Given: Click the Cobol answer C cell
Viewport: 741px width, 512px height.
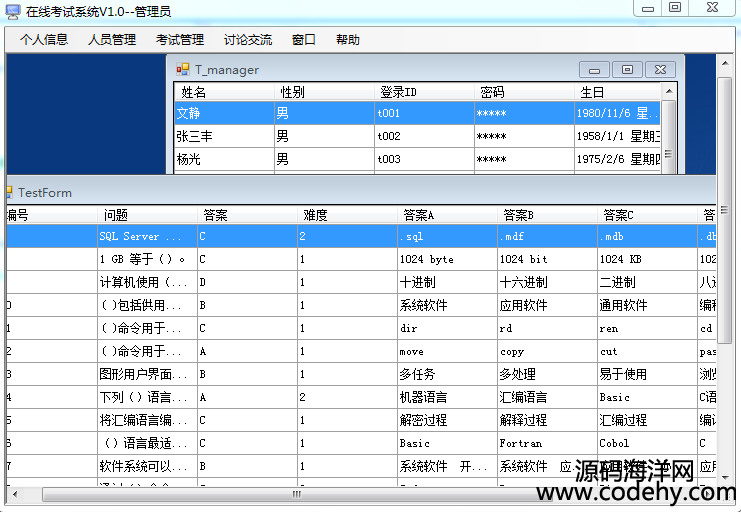Looking at the screenshot, I should coord(648,443).
